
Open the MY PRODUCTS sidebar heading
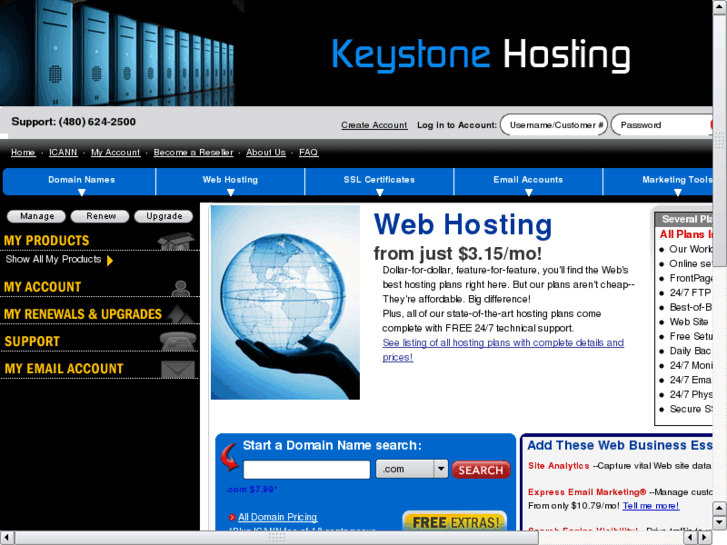tap(46, 241)
